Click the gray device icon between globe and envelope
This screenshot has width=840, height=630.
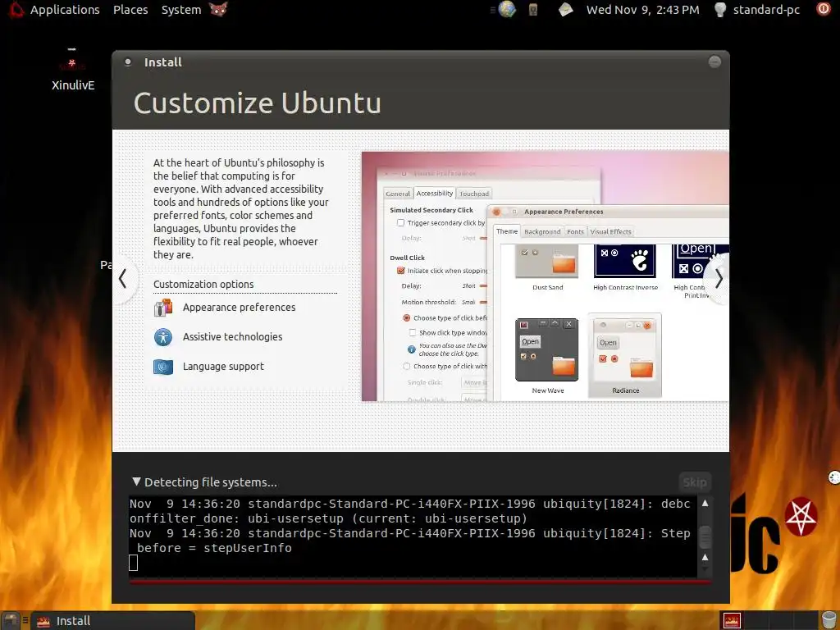(x=533, y=10)
